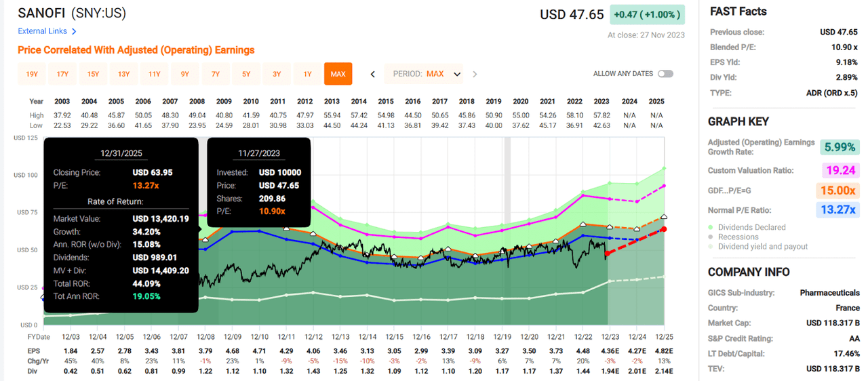Click the SANOFI (SNY:US) title
This screenshot has width=868, height=381.
pos(72,14)
